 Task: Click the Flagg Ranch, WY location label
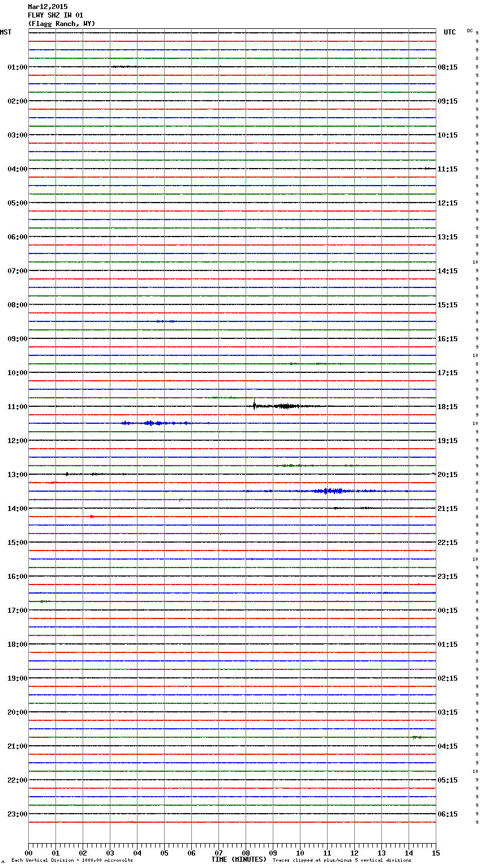(x=62, y=24)
